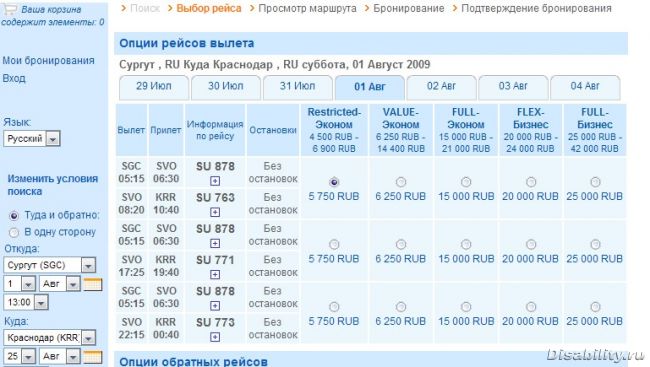
Task: Open the departure date calendar icon
Action: point(93,284)
